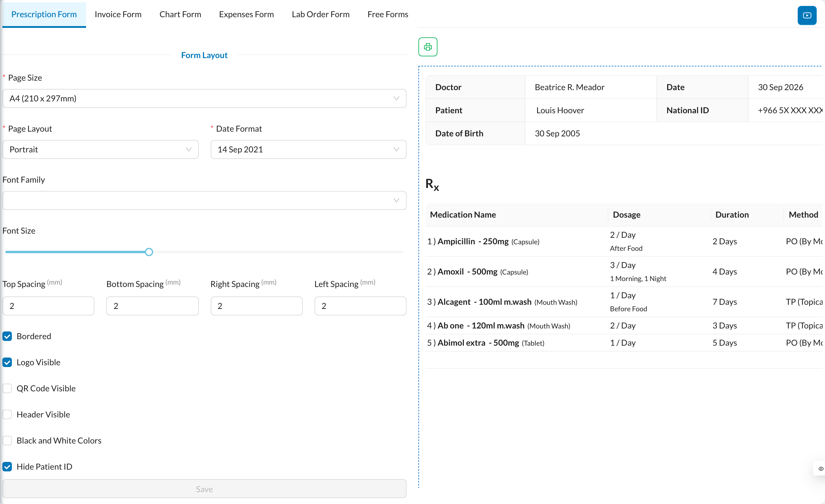Click the Right Spacing input field

[256, 306]
